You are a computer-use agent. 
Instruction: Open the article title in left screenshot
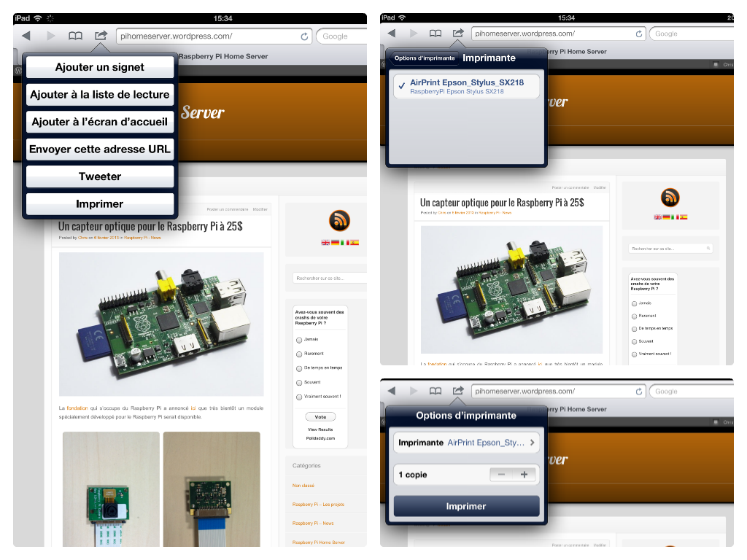pos(150,226)
